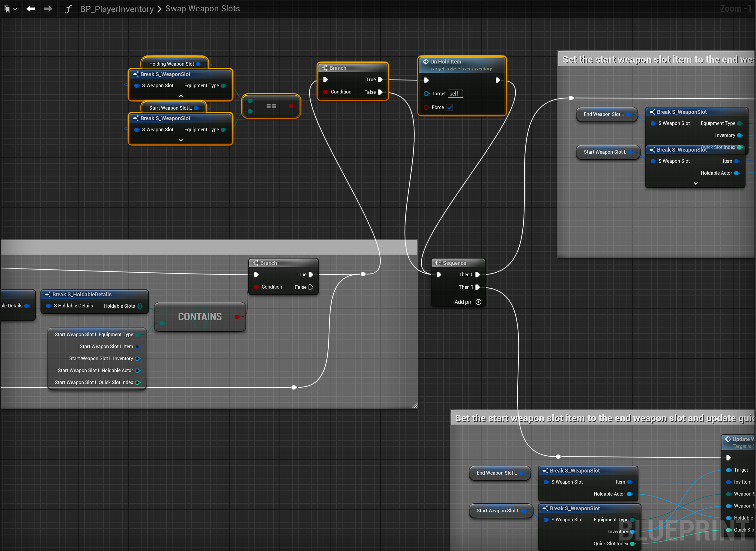The height and width of the screenshot is (551, 756).
Task: Toggle the Force checkbox on Un Hold Item
Action: point(450,107)
